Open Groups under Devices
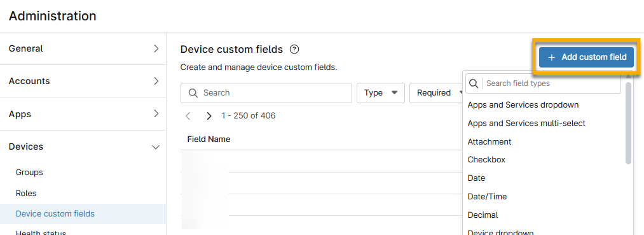Viewport: 644px width, 235px height. [29, 173]
